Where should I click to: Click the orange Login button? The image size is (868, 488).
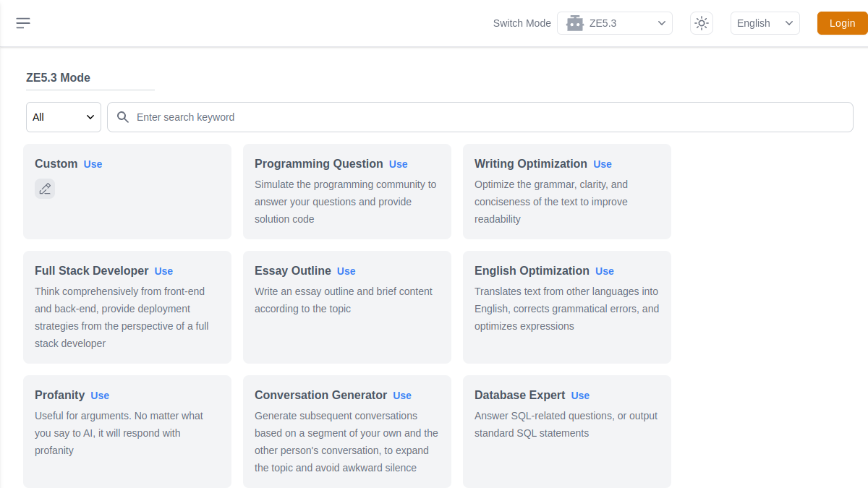pyautogui.click(x=842, y=23)
